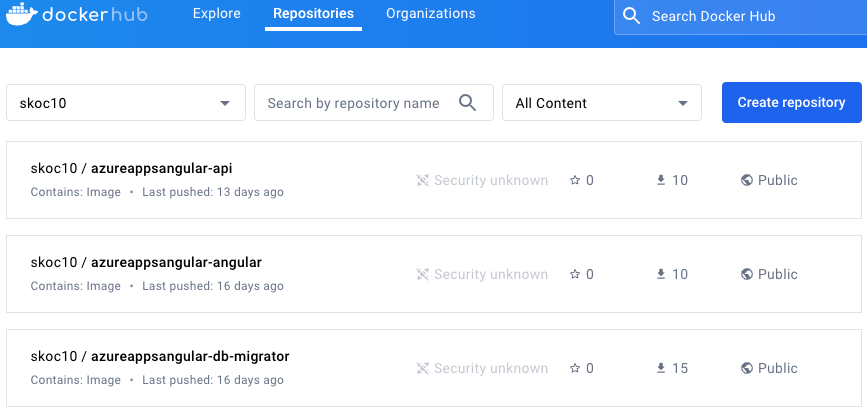Click the star icon for azureappsangular-api

pyautogui.click(x=575, y=181)
